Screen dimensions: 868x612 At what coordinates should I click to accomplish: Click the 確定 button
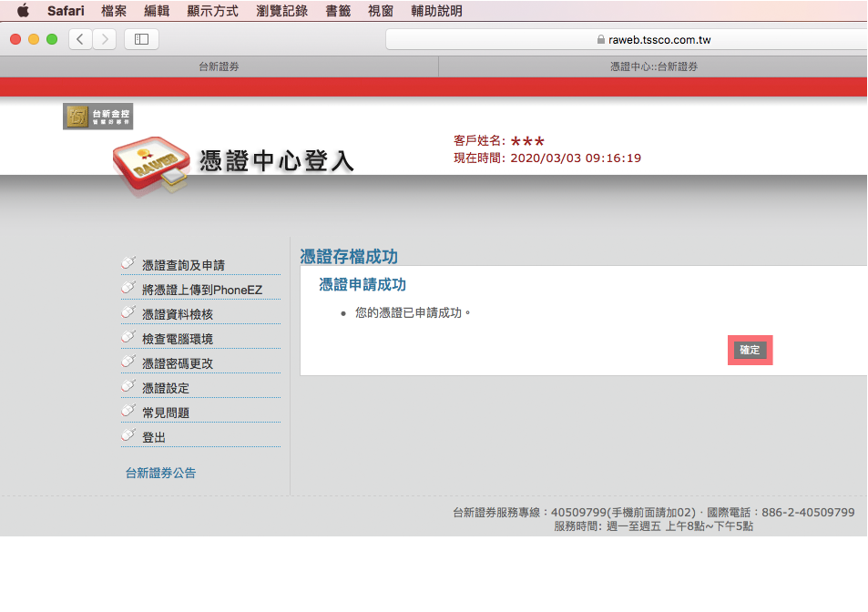click(x=751, y=351)
